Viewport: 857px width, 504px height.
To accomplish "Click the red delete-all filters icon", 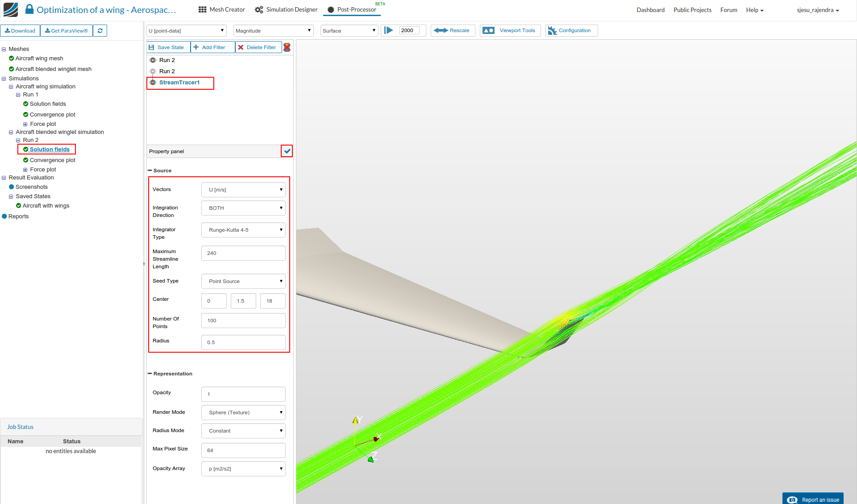I will [287, 47].
